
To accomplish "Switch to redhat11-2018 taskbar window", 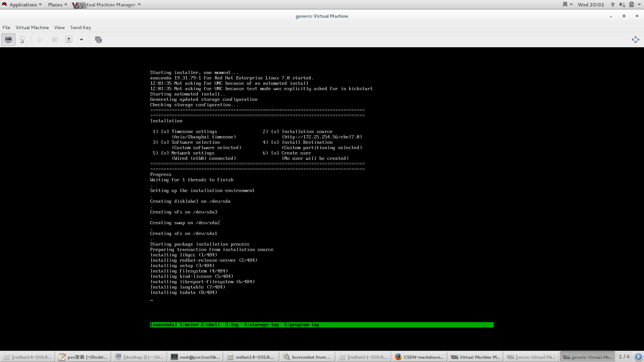I will point(364,357).
